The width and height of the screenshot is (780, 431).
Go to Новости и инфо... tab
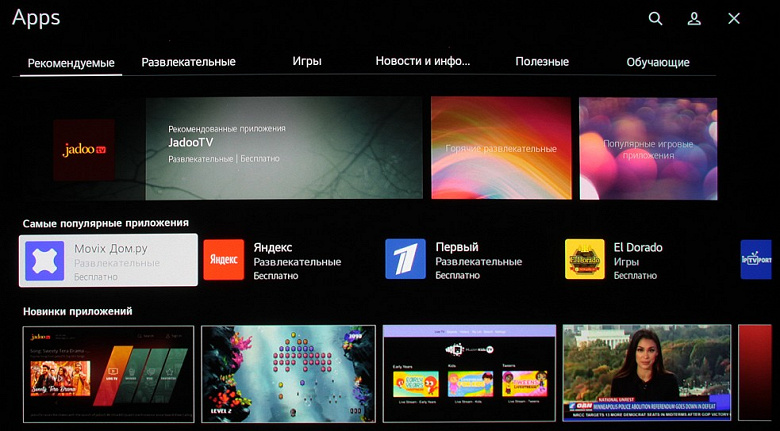pos(423,61)
